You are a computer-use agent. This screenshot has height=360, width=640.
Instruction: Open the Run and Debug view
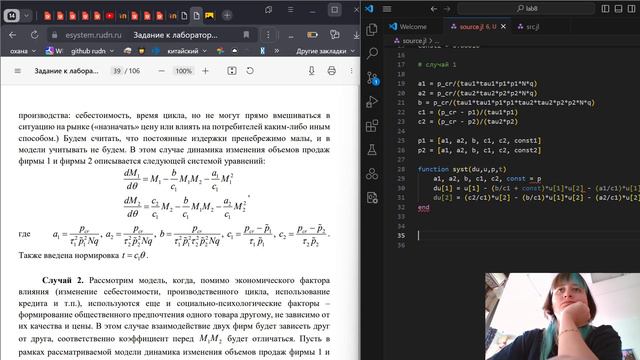[372, 102]
